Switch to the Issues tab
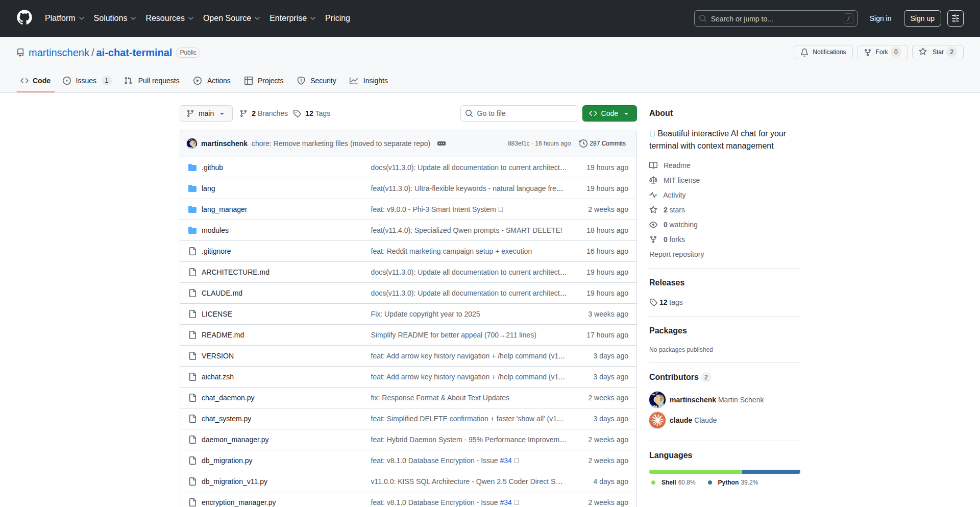Screen dimensions: 980x507 pyautogui.click(x=87, y=81)
